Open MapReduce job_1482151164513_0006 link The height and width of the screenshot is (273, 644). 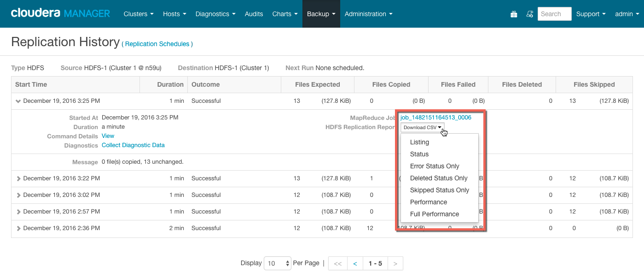tap(436, 118)
